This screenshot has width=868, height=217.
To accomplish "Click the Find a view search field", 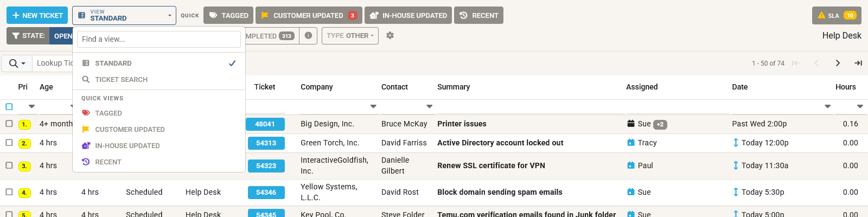I will (x=159, y=39).
